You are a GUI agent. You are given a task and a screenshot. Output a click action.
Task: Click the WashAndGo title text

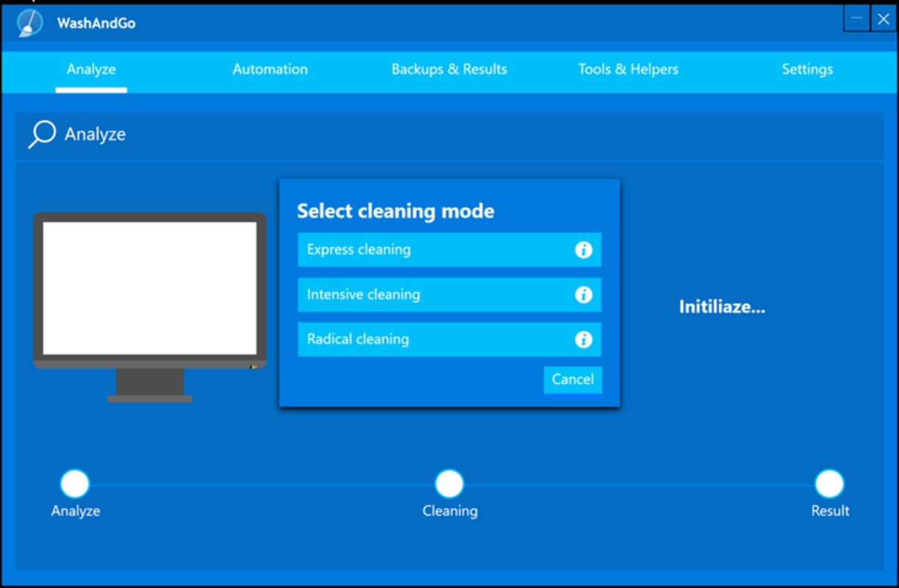(96, 23)
